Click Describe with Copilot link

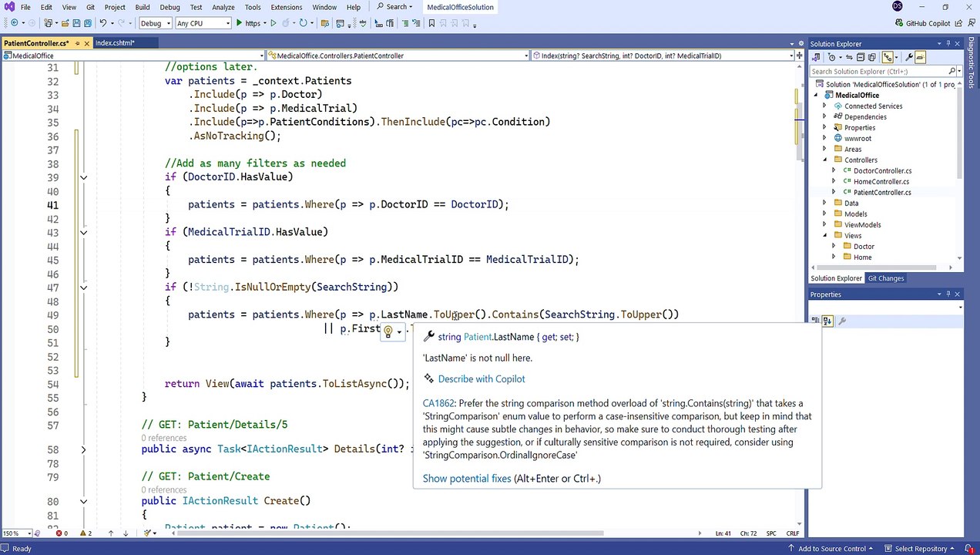coord(482,378)
